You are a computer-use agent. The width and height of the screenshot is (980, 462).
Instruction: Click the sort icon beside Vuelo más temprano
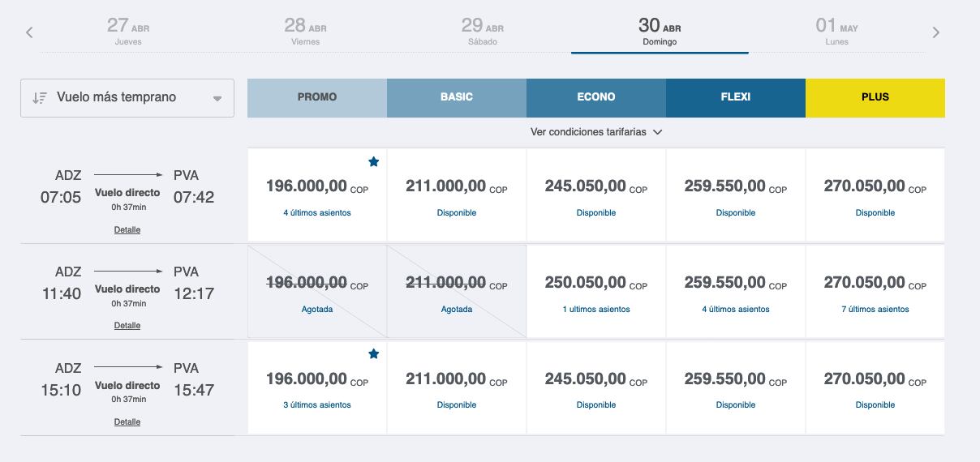point(39,98)
